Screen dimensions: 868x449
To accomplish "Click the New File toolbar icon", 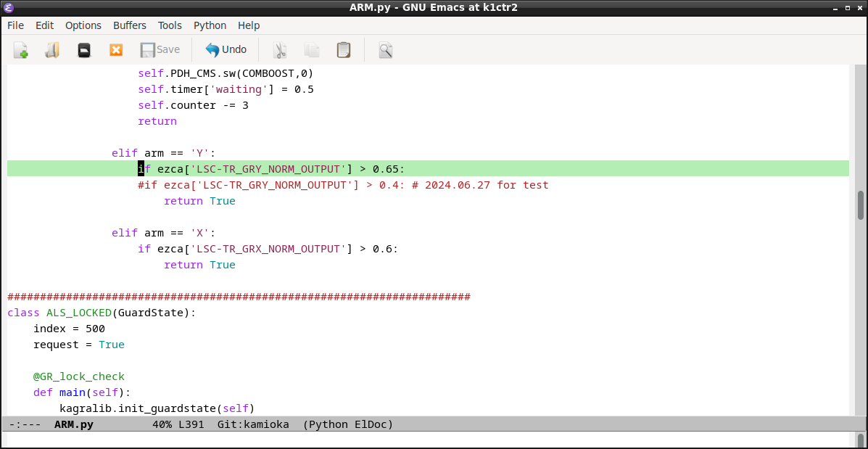I will pyautogui.click(x=21, y=50).
